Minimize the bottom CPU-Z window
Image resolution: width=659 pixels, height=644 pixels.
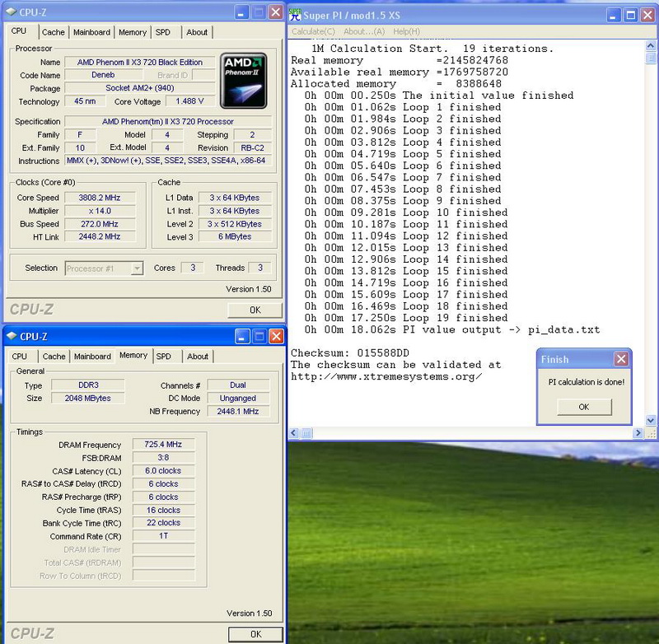[242, 337]
